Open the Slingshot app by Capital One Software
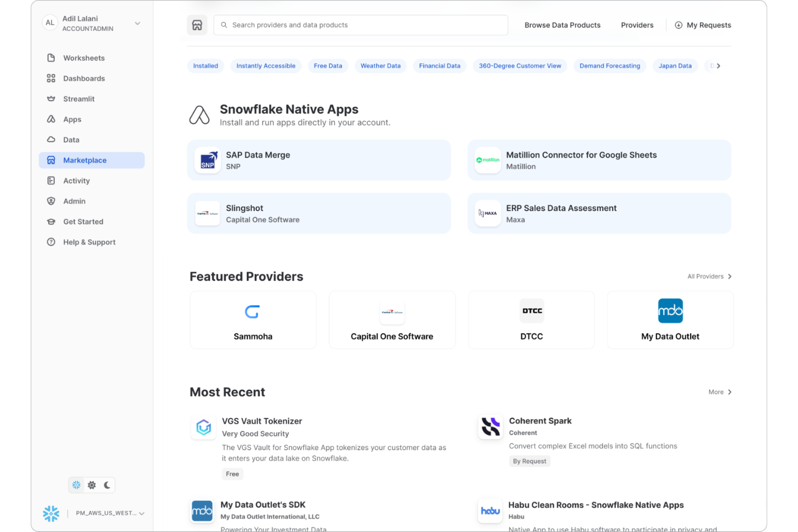 coord(319,213)
